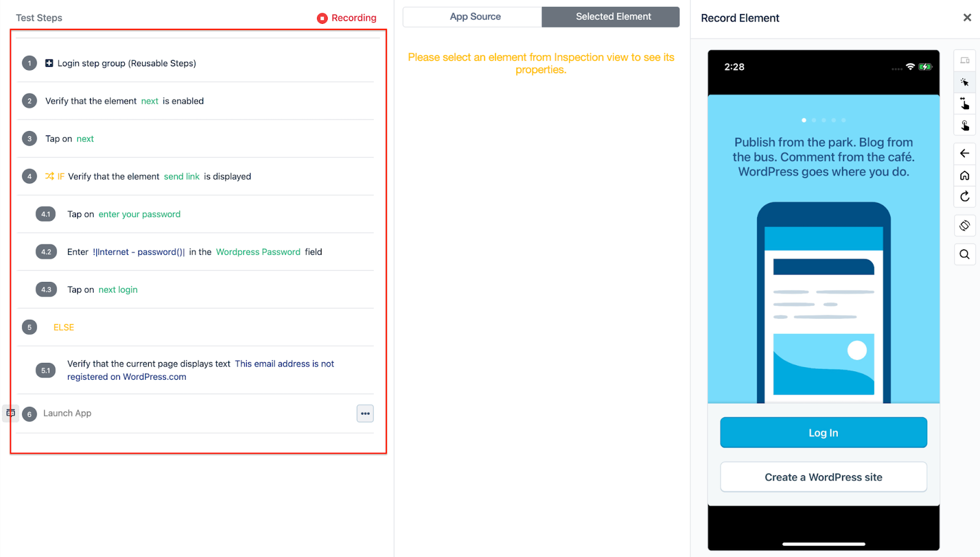Click 'enter your password' element in step 4.1
The image size is (980, 557).
[140, 214]
